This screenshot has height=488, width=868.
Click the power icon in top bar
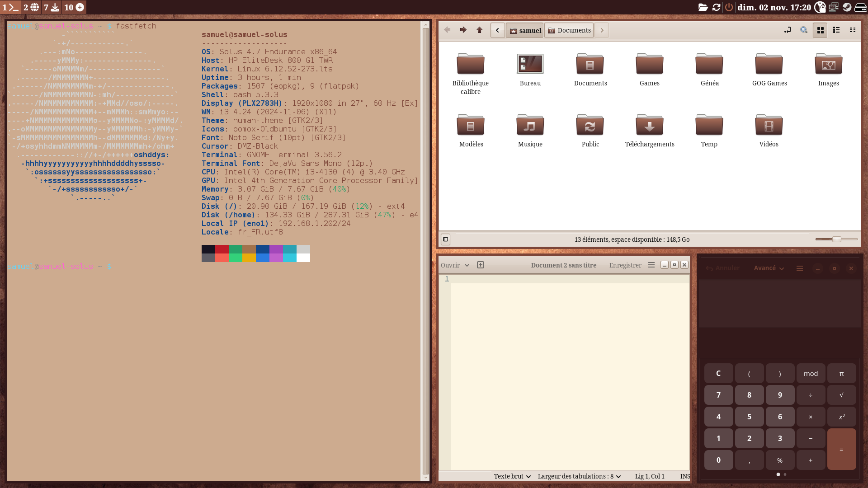click(x=729, y=7)
